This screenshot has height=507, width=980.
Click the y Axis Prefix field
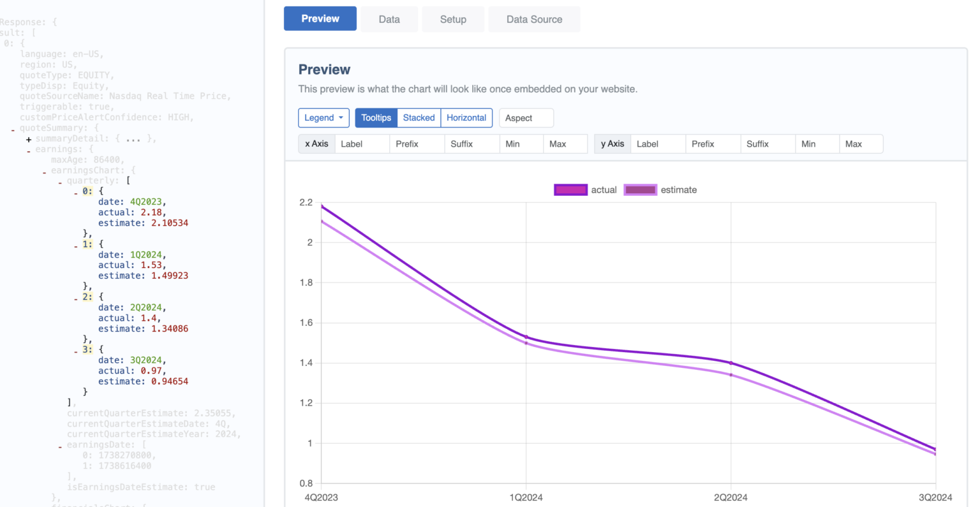pyautogui.click(x=713, y=143)
